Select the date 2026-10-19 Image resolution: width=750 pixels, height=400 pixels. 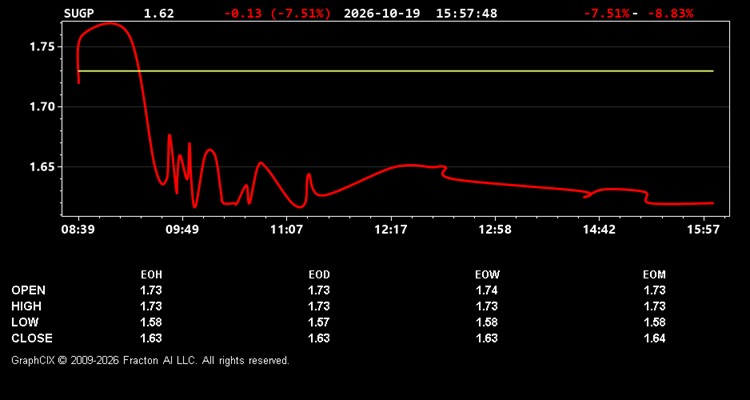point(382,13)
